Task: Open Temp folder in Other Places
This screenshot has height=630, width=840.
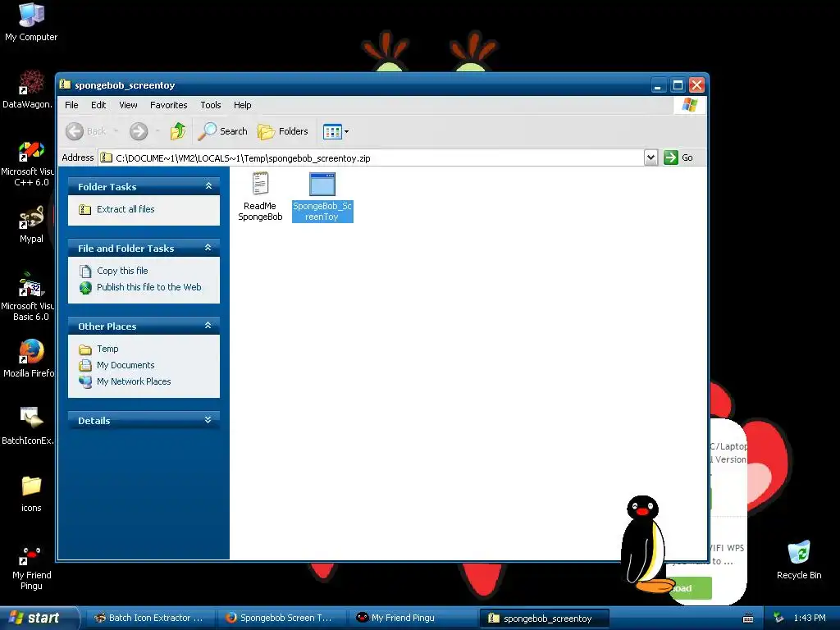Action: [x=107, y=349]
